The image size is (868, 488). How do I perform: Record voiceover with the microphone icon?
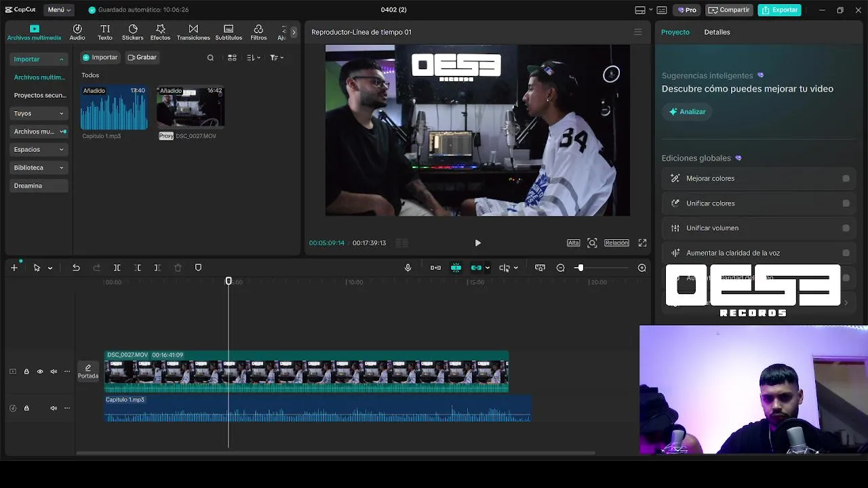(x=408, y=268)
